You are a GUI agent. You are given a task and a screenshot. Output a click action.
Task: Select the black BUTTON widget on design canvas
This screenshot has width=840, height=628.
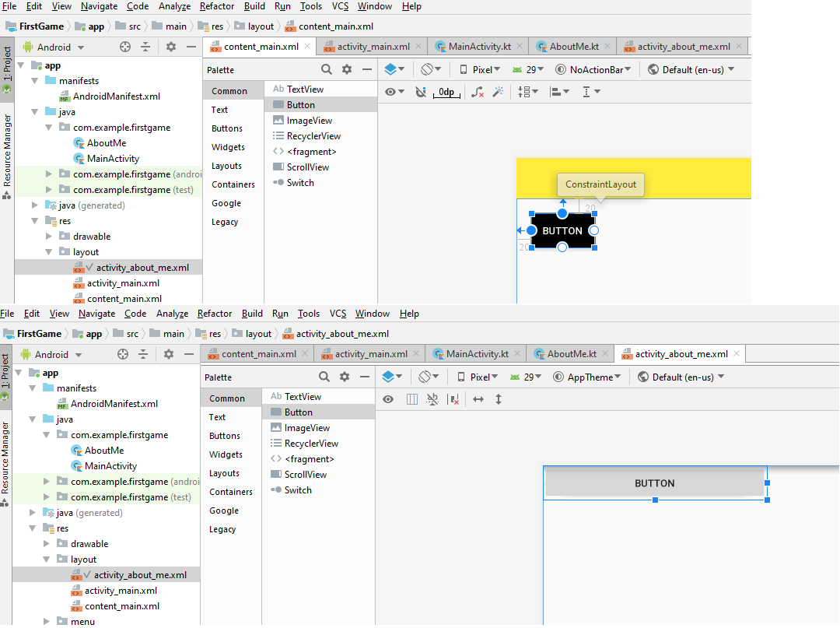click(562, 230)
